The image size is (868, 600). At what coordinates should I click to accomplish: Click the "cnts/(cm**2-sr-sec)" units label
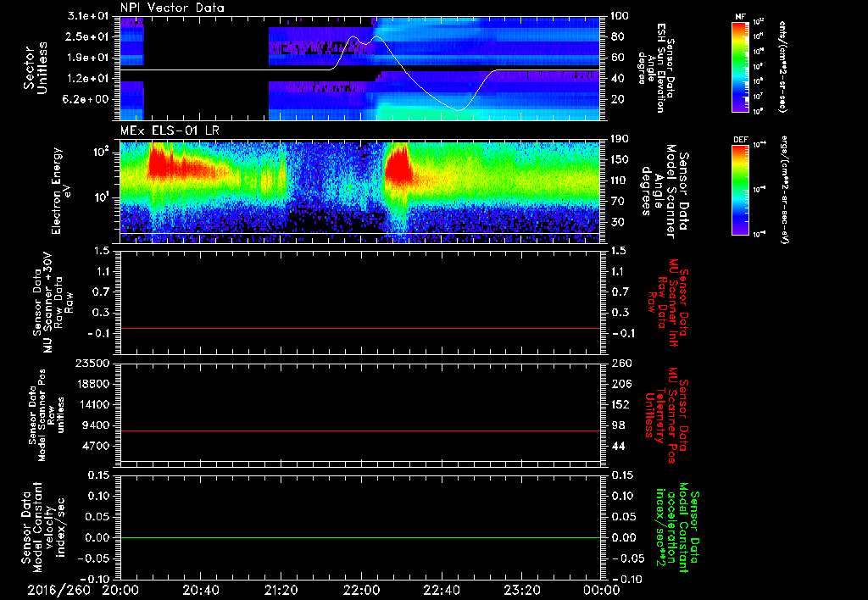point(782,66)
